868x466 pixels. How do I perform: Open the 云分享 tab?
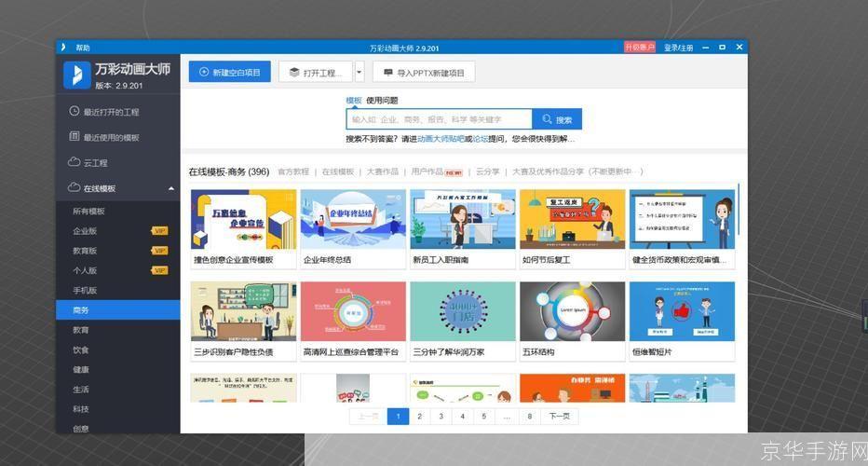click(x=488, y=171)
